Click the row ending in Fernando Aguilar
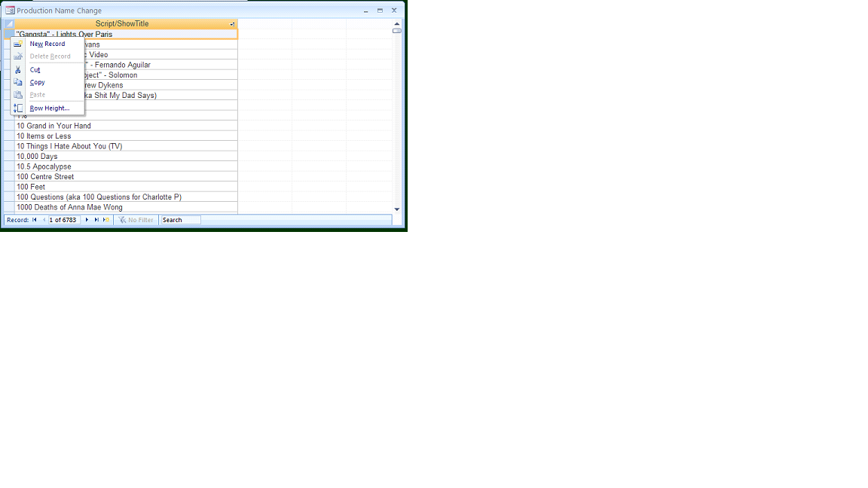The image size is (868, 488). coord(160,65)
